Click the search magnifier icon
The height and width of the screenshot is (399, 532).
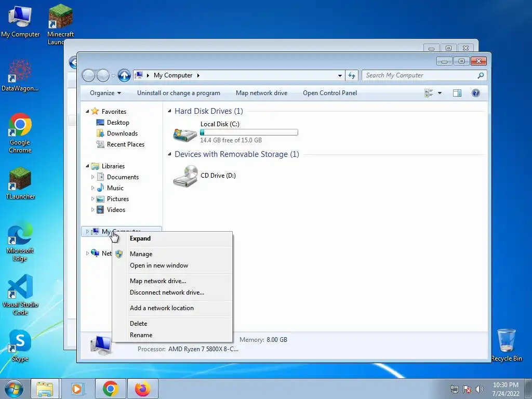481,75
